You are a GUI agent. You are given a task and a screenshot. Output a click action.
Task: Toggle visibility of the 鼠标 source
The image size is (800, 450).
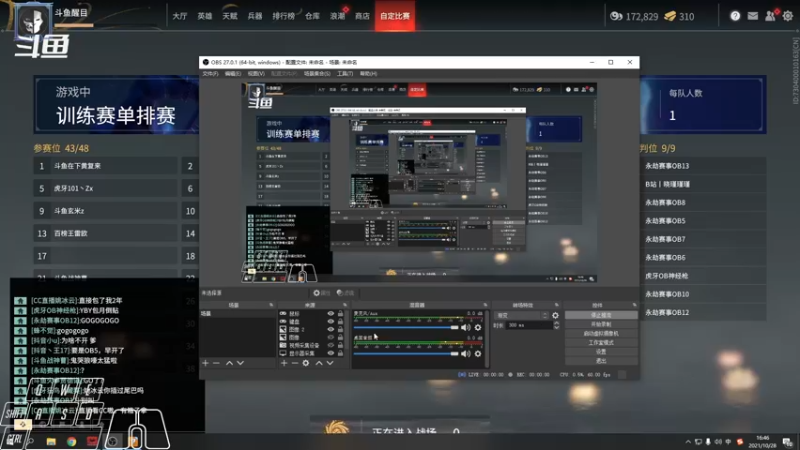(x=331, y=314)
